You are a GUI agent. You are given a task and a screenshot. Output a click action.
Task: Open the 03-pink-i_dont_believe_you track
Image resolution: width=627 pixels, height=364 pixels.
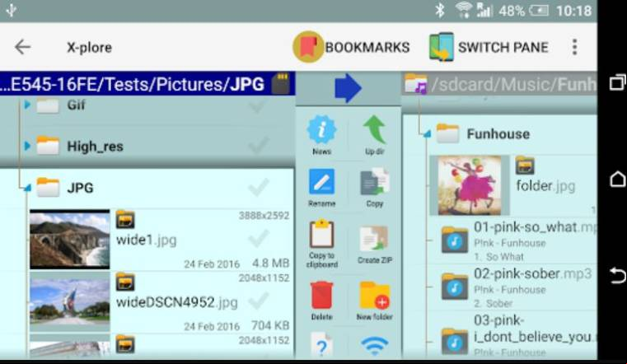pos(513,336)
